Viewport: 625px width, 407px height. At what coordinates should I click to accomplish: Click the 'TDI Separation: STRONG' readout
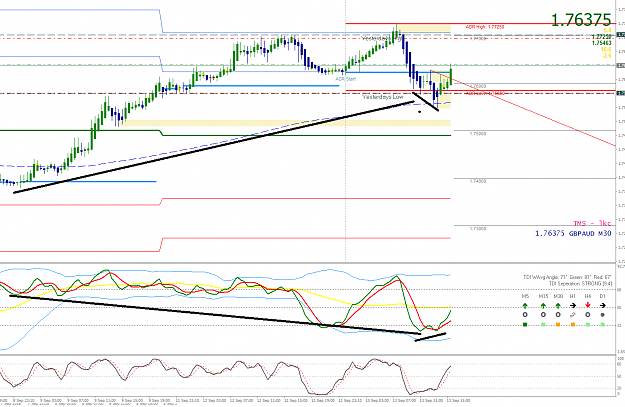click(580, 283)
